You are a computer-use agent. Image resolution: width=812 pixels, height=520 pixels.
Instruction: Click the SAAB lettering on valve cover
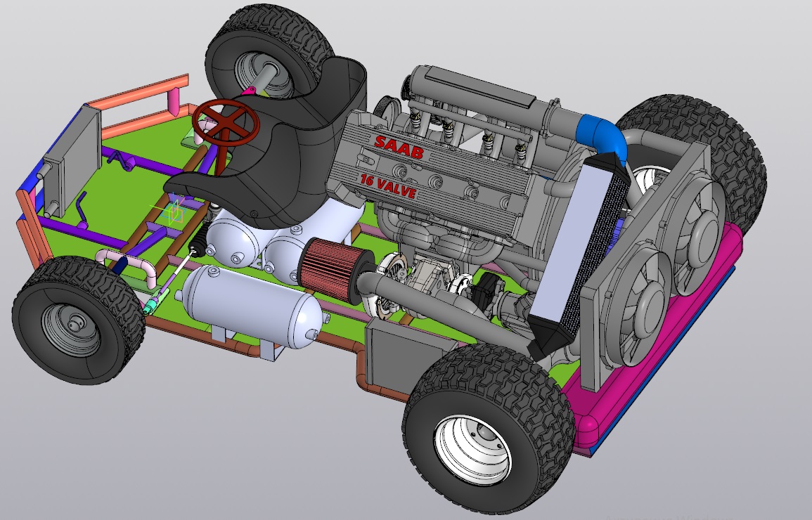coord(399,147)
